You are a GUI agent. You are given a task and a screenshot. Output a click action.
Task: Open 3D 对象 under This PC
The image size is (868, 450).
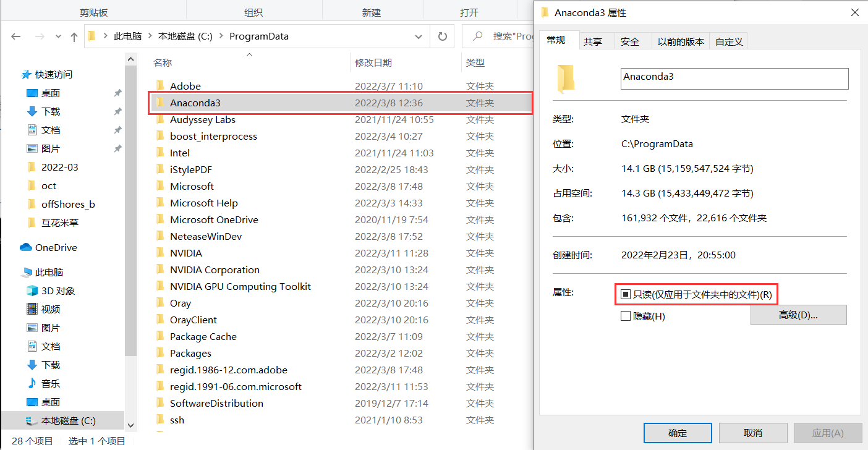click(58, 291)
